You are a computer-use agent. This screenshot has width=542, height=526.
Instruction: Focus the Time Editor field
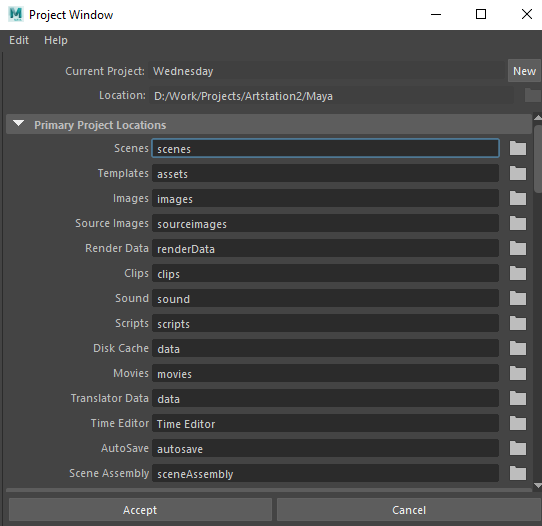[x=325, y=423]
